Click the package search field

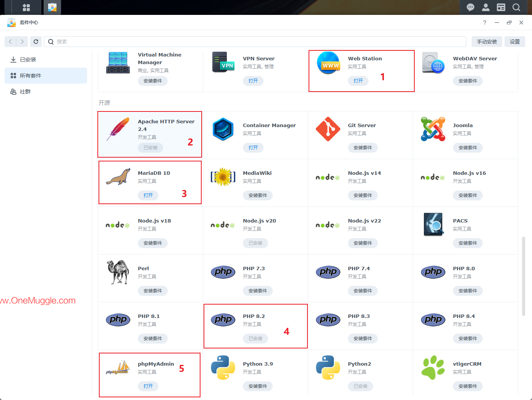click(255, 42)
